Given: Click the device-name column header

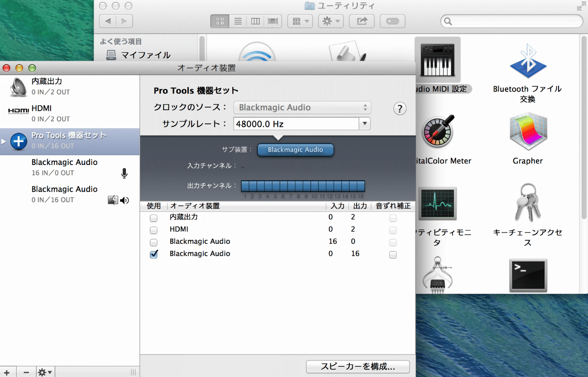Looking at the screenshot, I should (x=246, y=206).
